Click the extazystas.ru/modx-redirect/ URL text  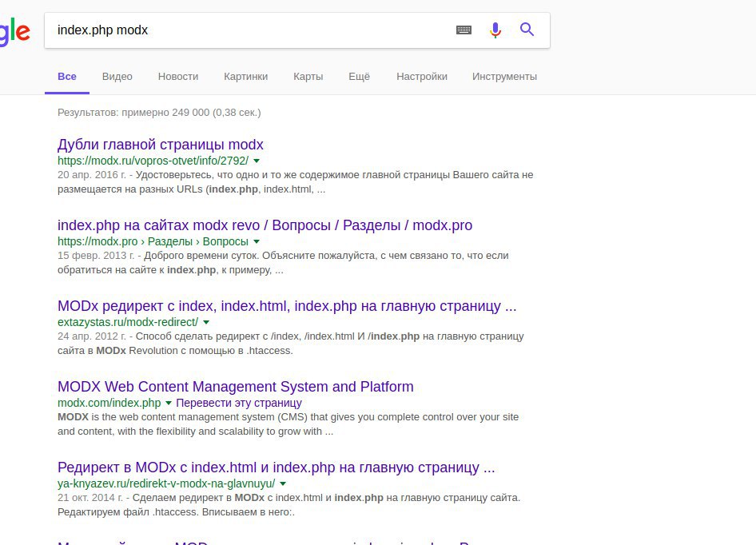(x=128, y=322)
